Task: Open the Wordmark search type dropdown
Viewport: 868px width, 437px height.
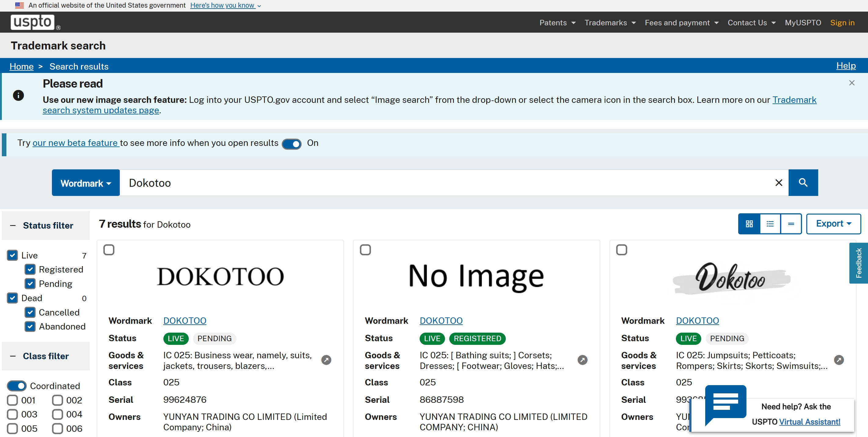Action: [x=86, y=182]
